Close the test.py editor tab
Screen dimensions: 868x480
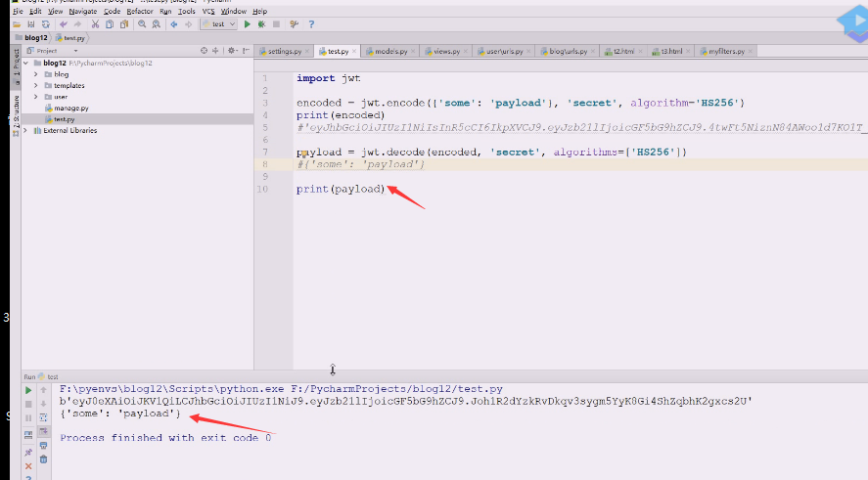coord(354,52)
